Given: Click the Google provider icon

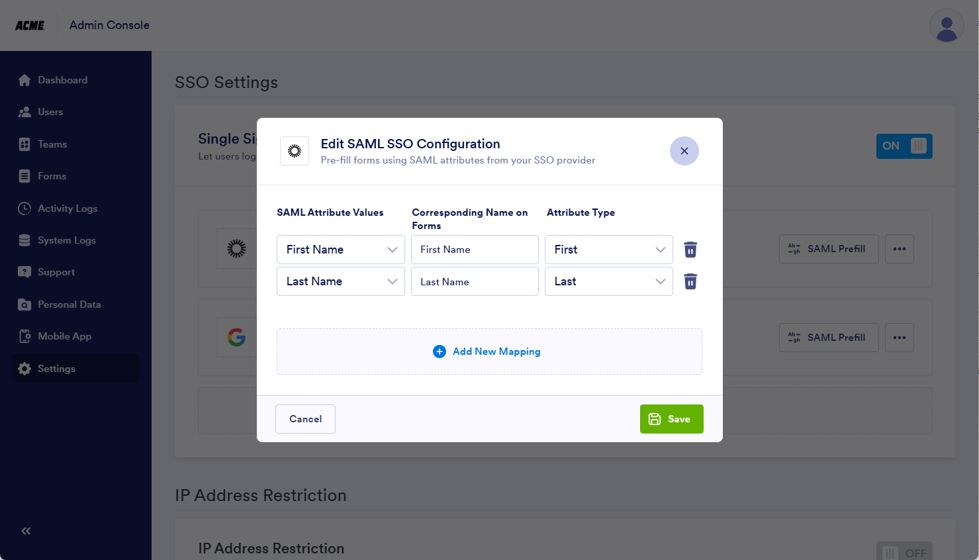Looking at the screenshot, I should tap(236, 338).
